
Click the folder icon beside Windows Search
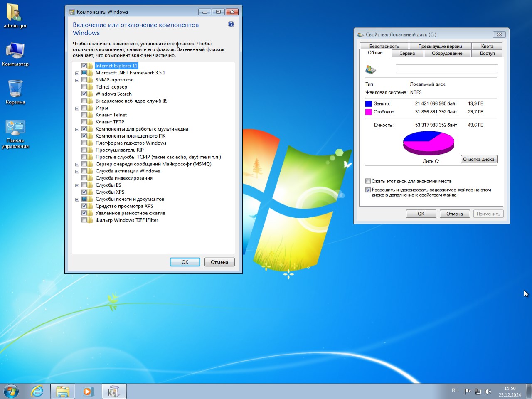(90, 94)
